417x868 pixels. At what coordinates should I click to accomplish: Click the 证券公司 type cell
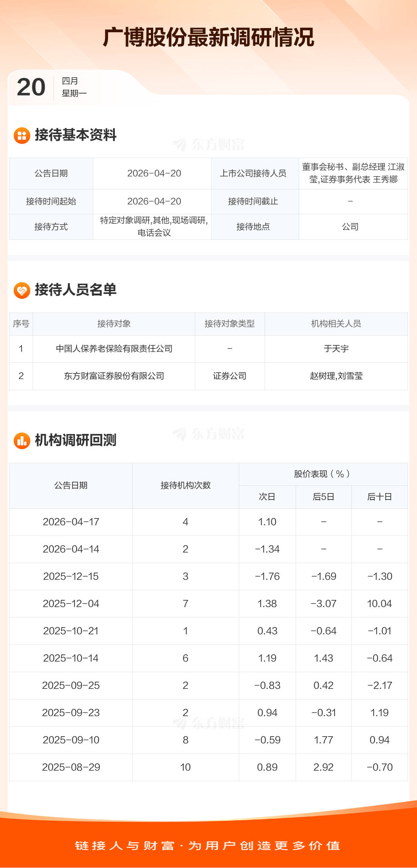click(230, 376)
